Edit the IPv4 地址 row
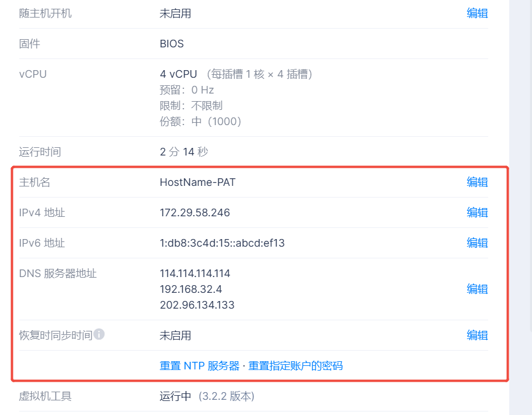The width and height of the screenshot is (532, 415). 477,212
